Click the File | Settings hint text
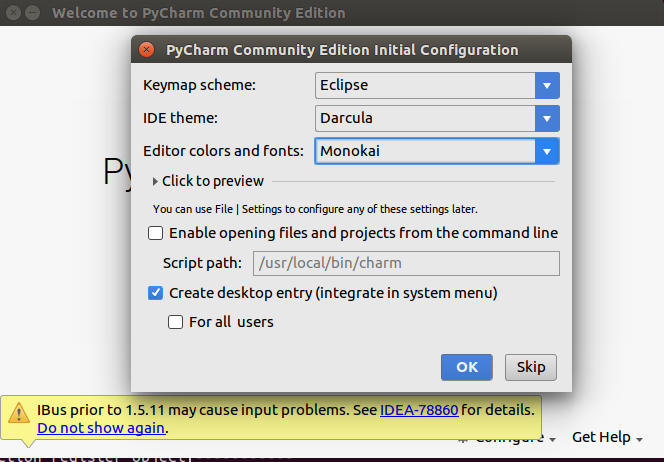The image size is (664, 462). [315, 209]
